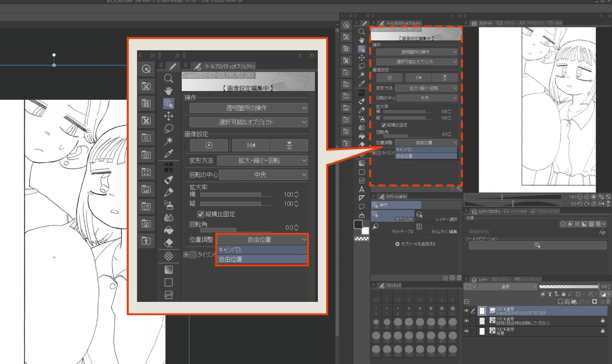Hide the Scan2023-07-23 layer eye icon

pos(466,310)
